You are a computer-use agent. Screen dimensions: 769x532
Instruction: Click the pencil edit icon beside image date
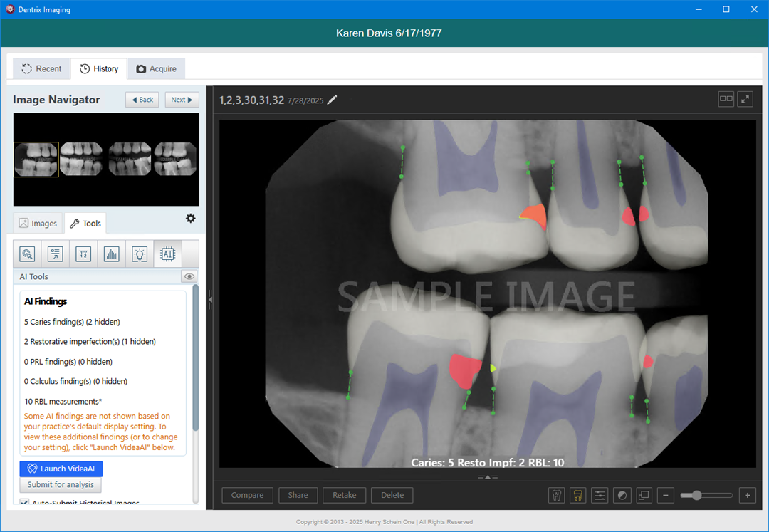[x=333, y=100]
